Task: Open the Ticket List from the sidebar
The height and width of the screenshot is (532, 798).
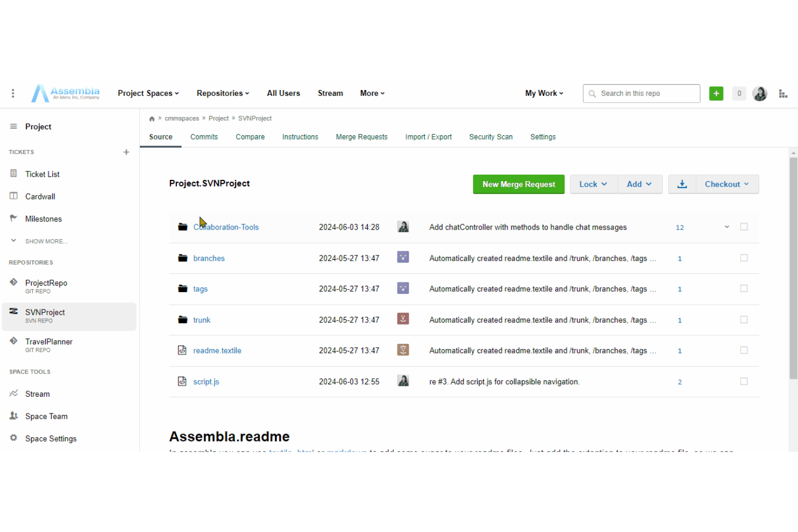Action: (42, 174)
